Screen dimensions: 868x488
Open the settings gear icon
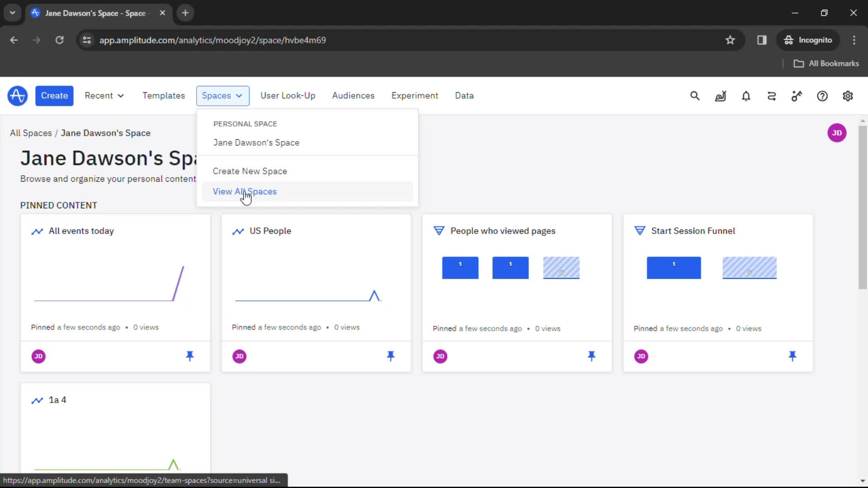848,95
